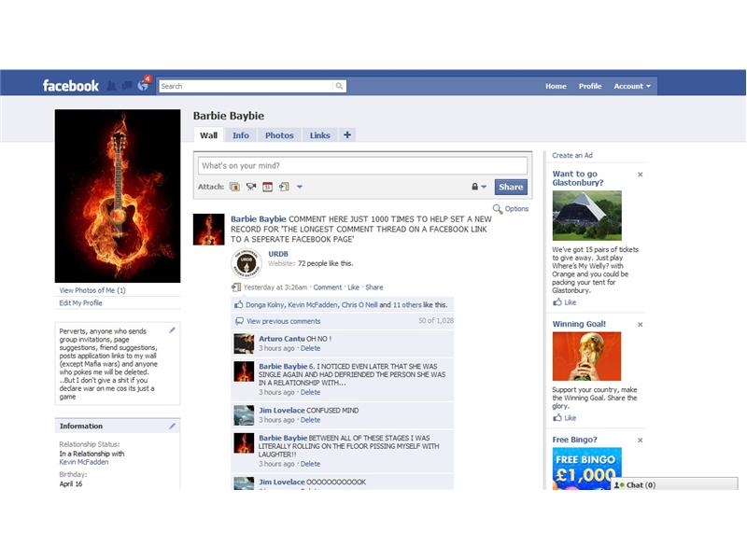Expand the attach options arrow

click(299, 187)
